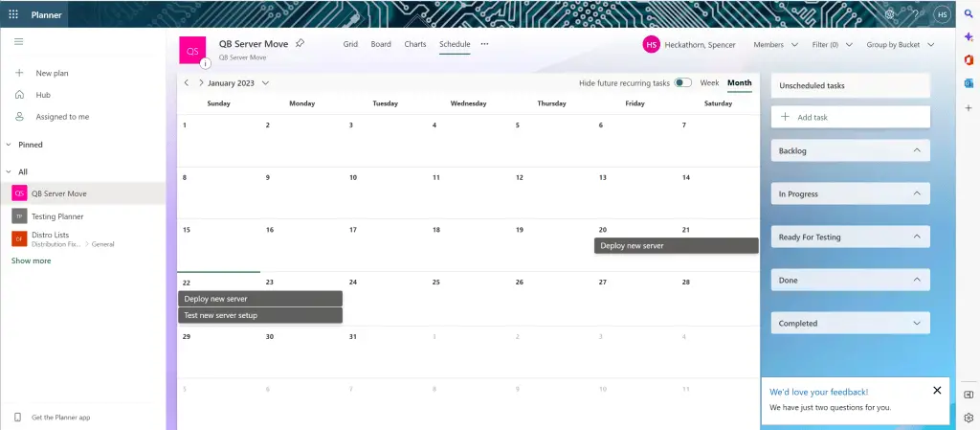This screenshot has width=980, height=430.
Task: Click the Unscheduled tasks header
Action: (851, 85)
